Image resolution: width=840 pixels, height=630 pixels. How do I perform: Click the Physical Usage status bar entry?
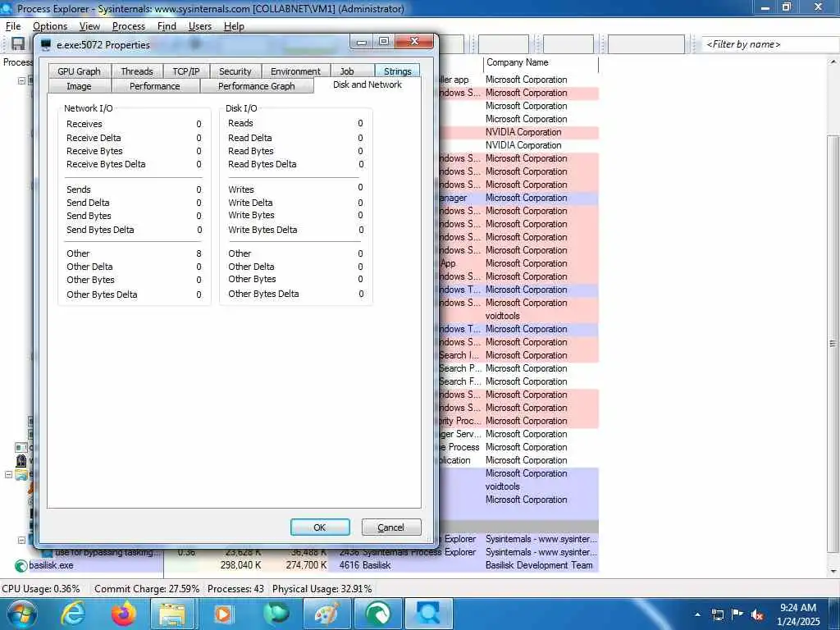point(322,589)
